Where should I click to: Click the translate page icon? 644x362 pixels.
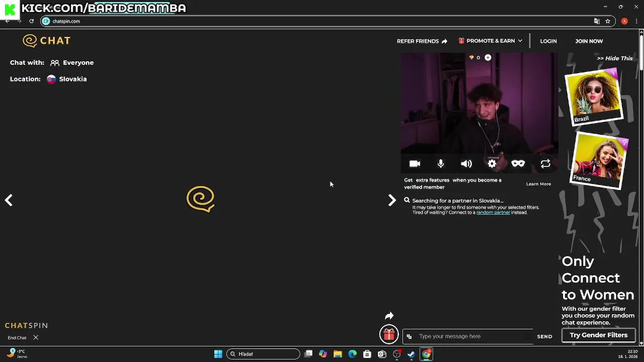click(597, 21)
